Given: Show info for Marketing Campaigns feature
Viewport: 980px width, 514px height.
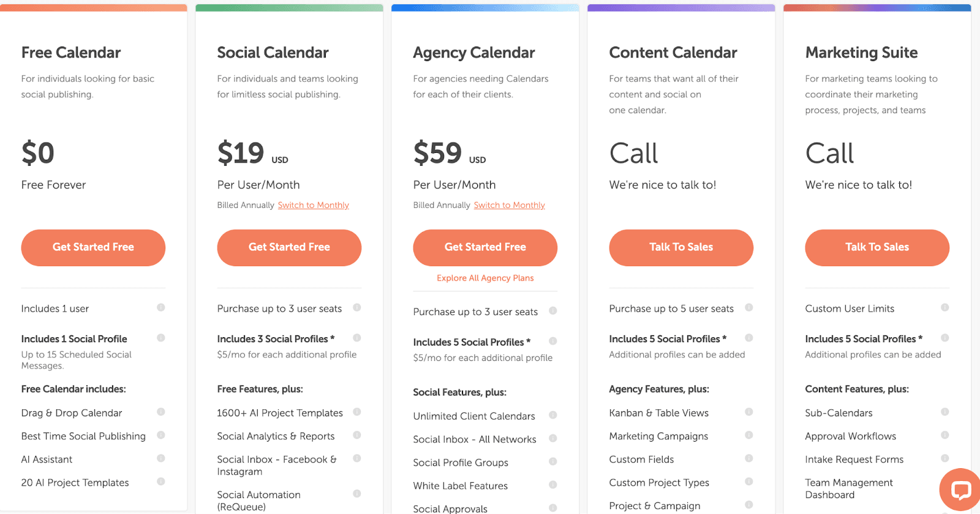Looking at the screenshot, I should coord(749,435).
